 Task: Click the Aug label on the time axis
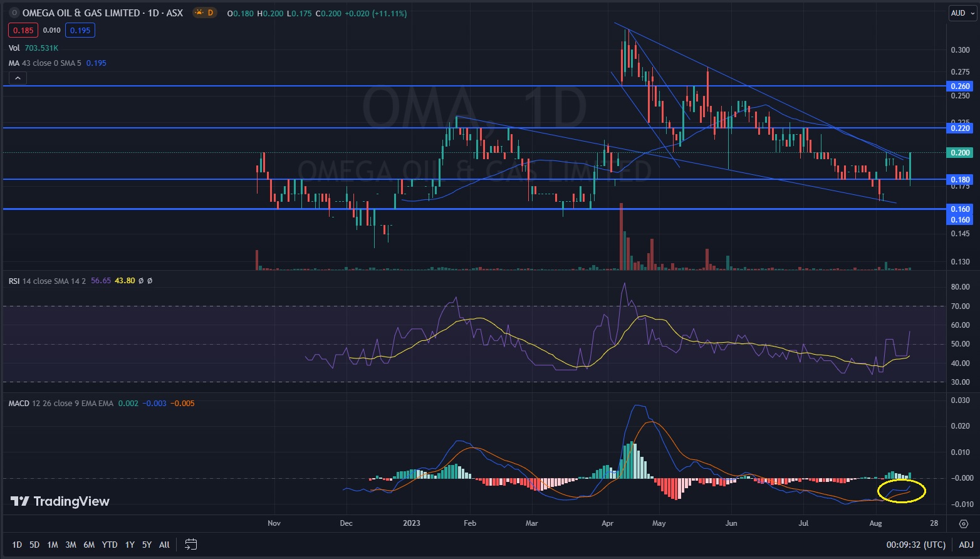pos(875,523)
